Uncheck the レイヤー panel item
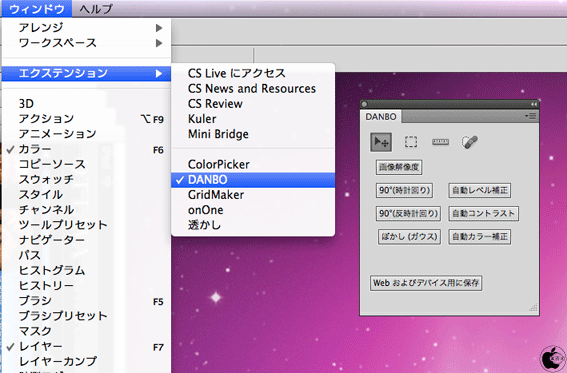This screenshot has width=567, height=373. [x=86, y=347]
